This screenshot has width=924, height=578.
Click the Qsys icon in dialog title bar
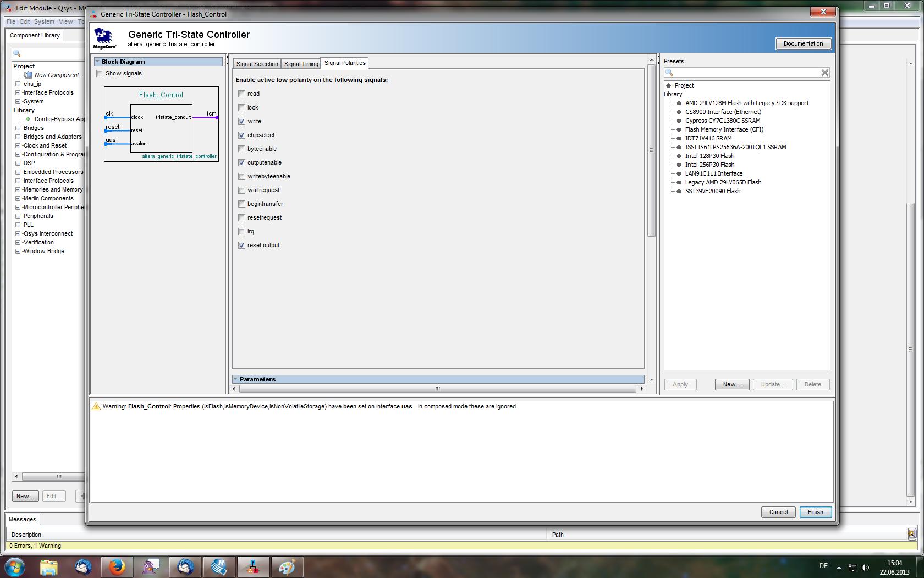(x=94, y=14)
